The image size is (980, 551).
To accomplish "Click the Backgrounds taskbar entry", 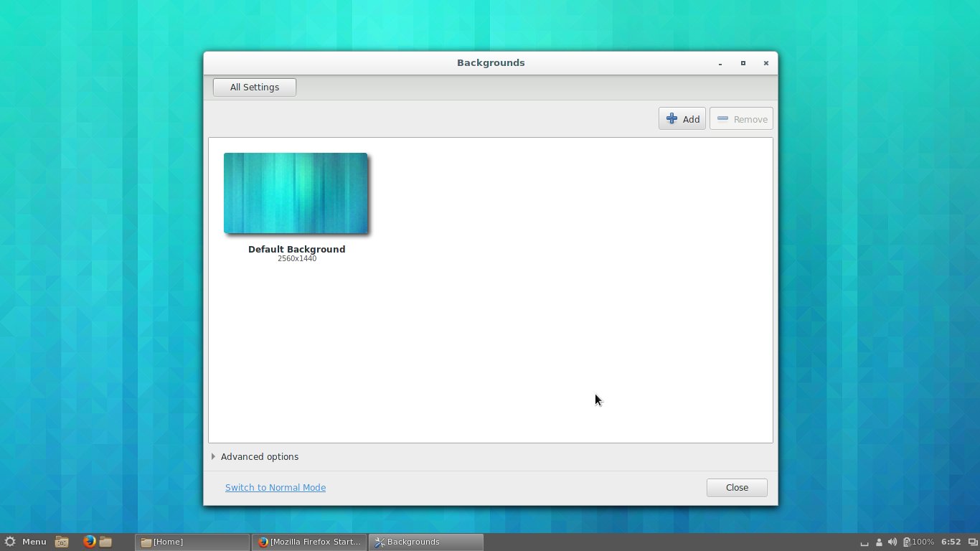I will pos(426,542).
